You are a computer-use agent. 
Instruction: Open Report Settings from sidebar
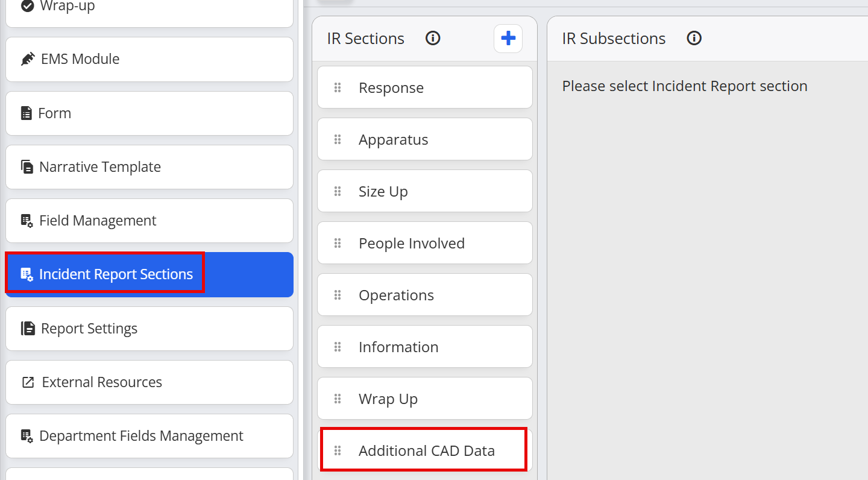pos(149,329)
